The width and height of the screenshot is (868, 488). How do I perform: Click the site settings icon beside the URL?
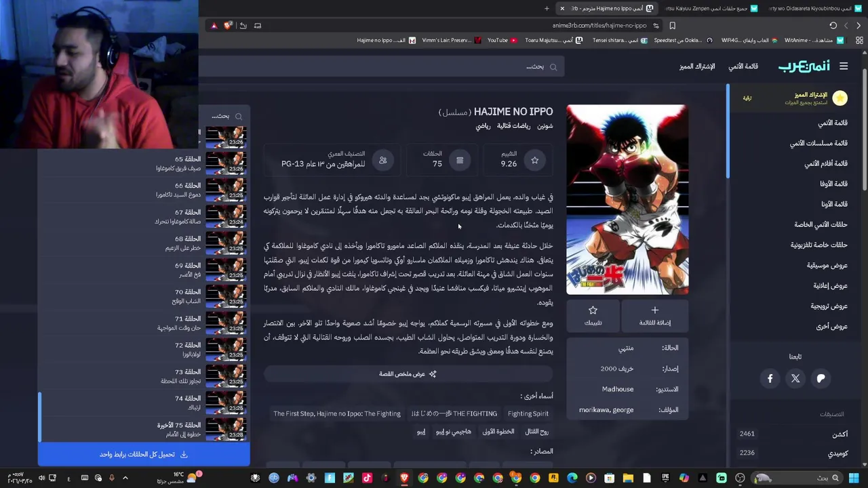point(656,26)
